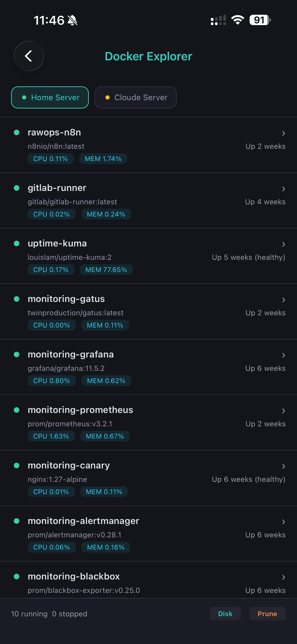Screen dimensions: 297x644
Task: Click the CPU 0.11% badge on rawops-n8n
Action: (x=50, y=159)
